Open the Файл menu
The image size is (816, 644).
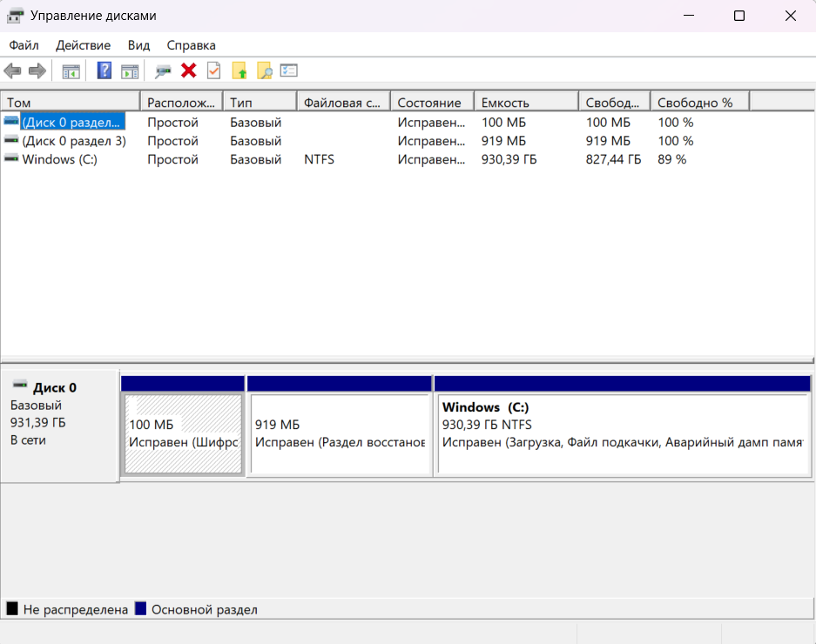(x=24, y=45)
